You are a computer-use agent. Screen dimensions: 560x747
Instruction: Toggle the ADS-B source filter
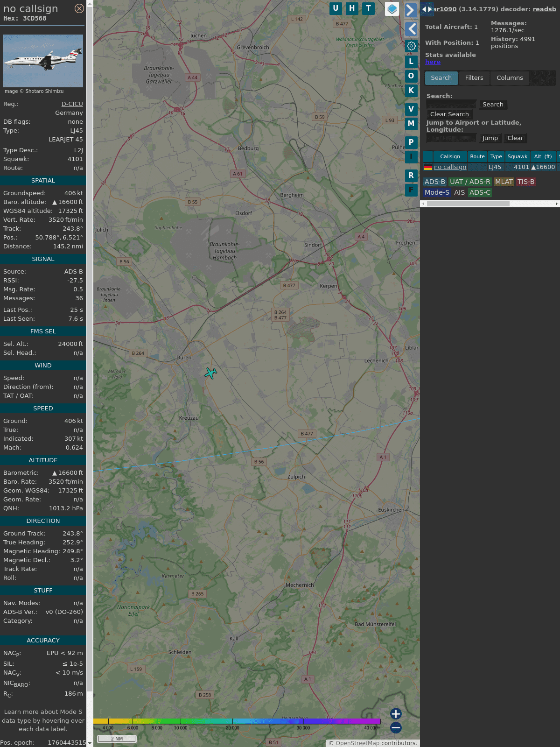coord(435,182)
